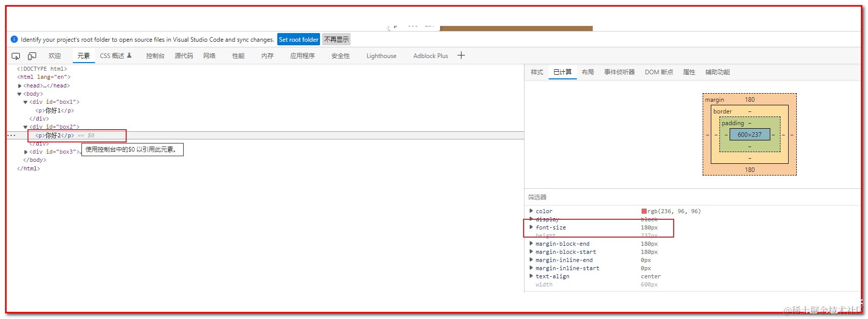This screenshot has height=319, width=868.
Task: Select the 已计算 sidebar tab
Action: tap(562, 72)
